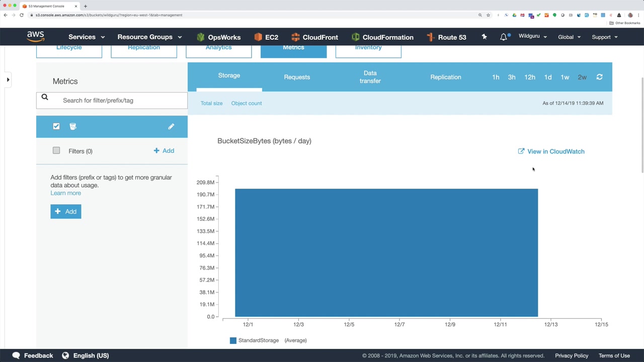644x362 pixels.
Task: Click the StandardStorage legend color swatch
Action: pyautogui.click(x=233, y=340)
